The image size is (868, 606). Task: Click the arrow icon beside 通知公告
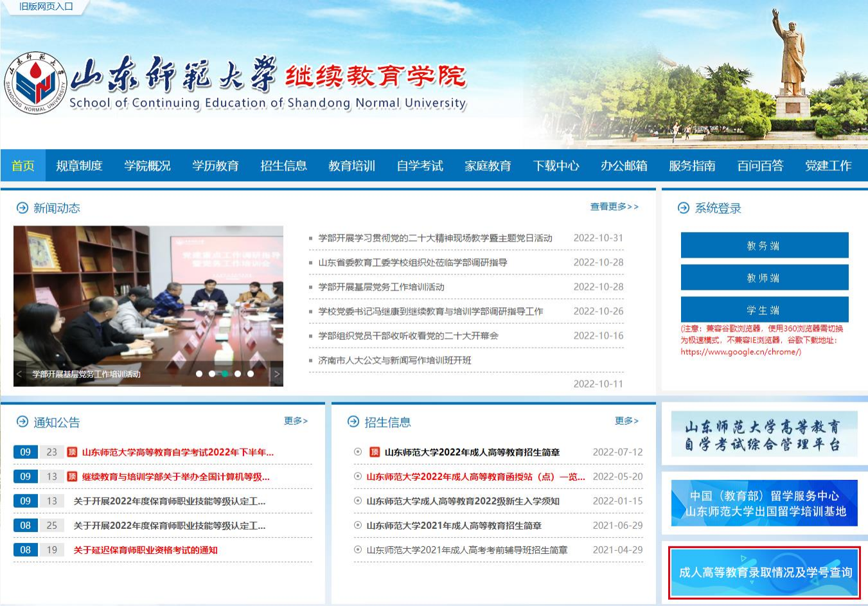point(22,422)
